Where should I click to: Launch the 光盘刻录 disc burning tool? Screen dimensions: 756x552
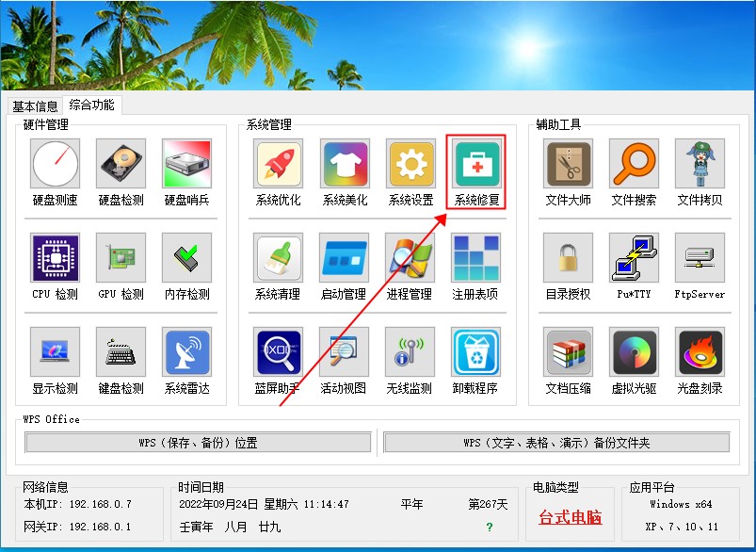click(700, 352)
